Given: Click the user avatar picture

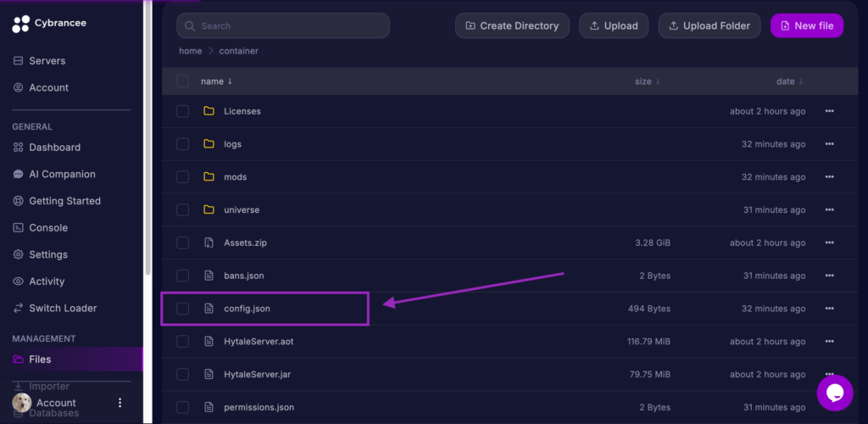Looking at the screenshot, I should tap(22, 403).
